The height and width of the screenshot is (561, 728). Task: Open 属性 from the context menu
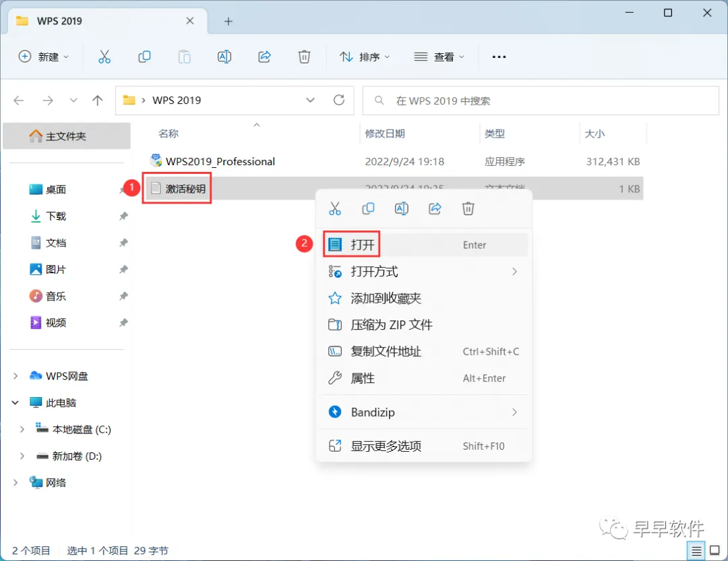coord(424,378)
